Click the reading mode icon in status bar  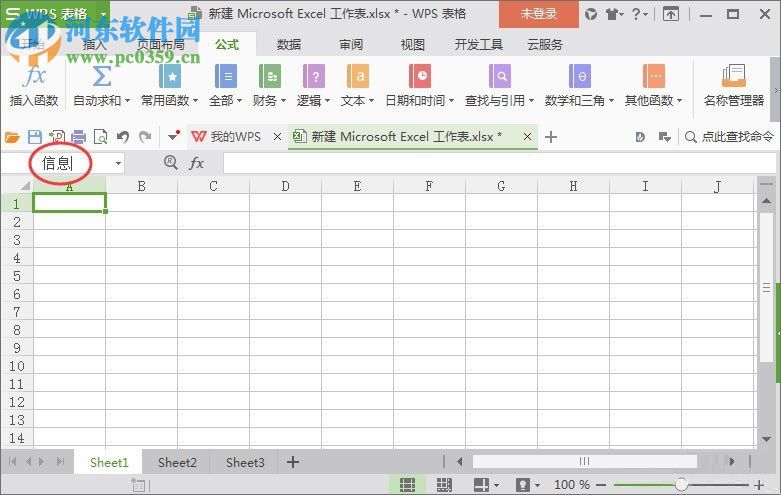point(481,485)
